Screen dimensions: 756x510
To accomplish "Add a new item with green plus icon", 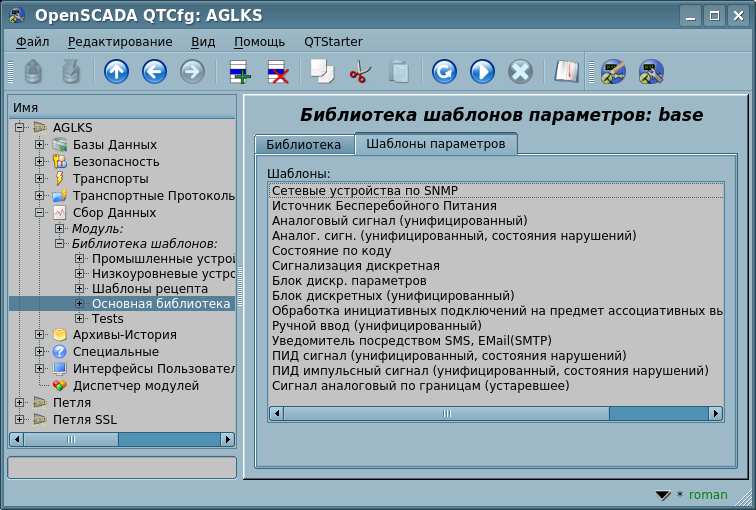I will click(x=240, y=72).
